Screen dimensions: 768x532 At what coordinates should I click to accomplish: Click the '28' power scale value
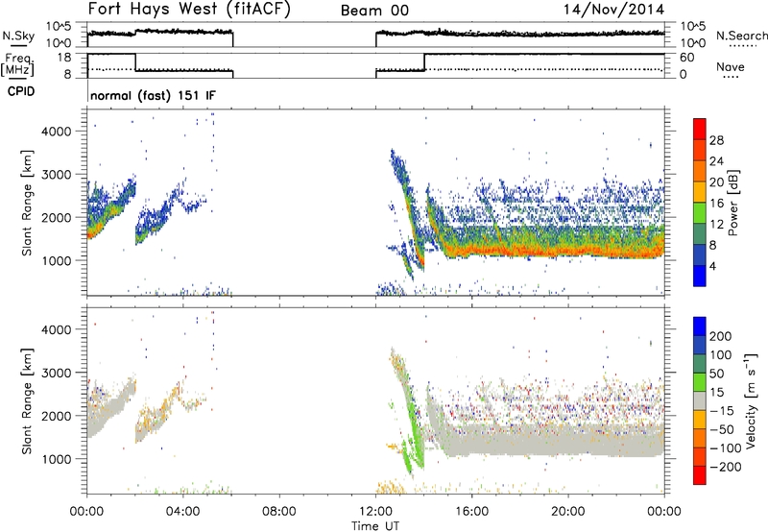716,140
